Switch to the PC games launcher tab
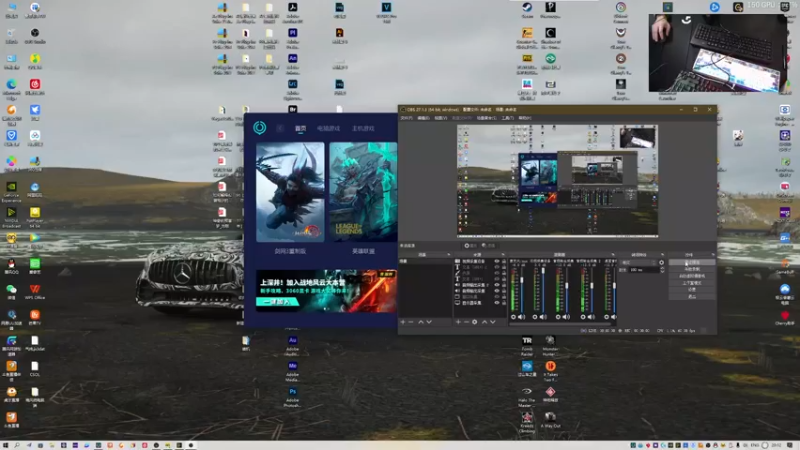The width and height of the screenshot is (800, 450). [x=328, y=128]
